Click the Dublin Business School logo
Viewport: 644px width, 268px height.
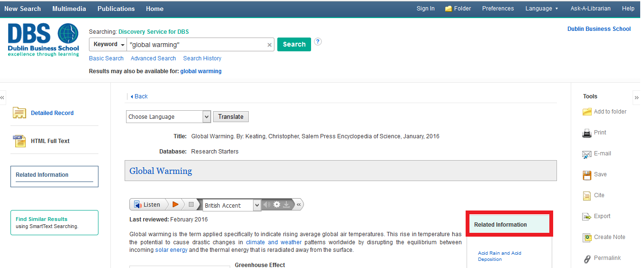click(x=43, y=40)
